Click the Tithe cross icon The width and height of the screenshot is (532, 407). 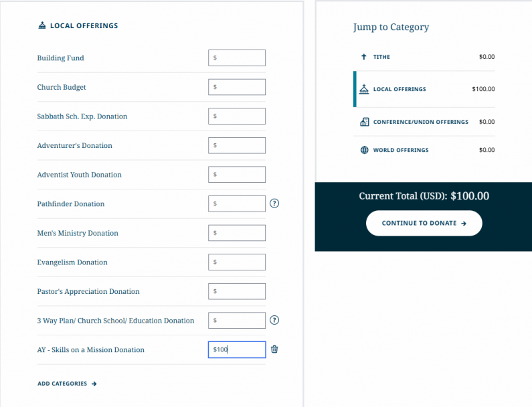(364, 57)
